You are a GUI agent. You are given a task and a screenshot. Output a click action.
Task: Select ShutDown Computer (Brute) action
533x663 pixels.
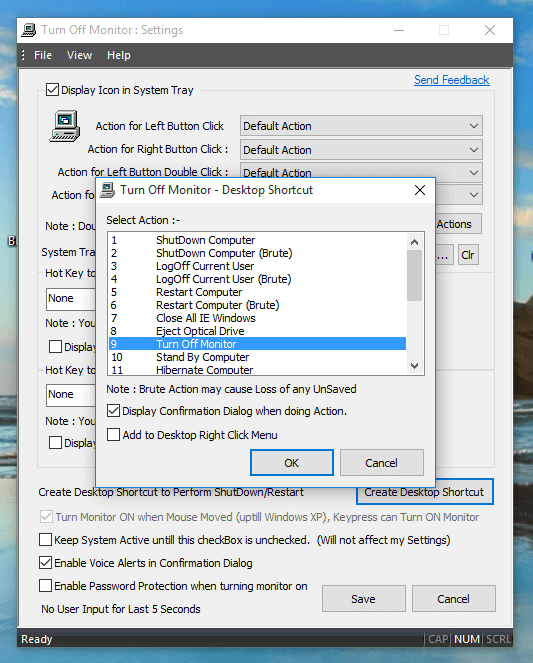point(257,253)
